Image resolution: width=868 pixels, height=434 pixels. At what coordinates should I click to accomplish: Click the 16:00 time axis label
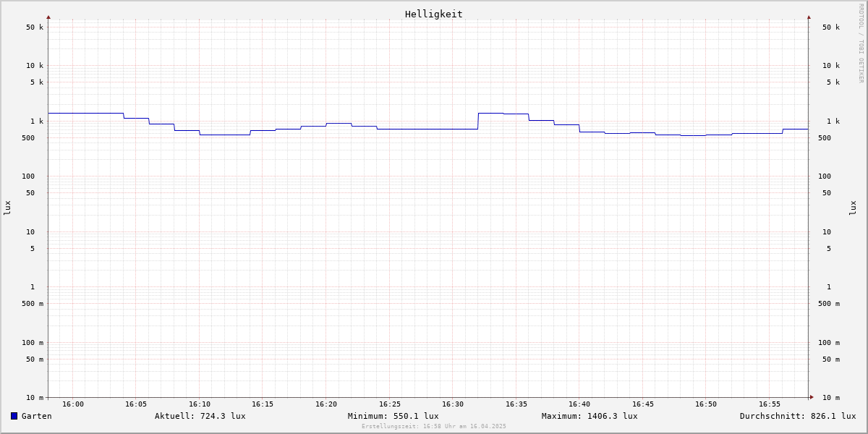coord(73,404)
